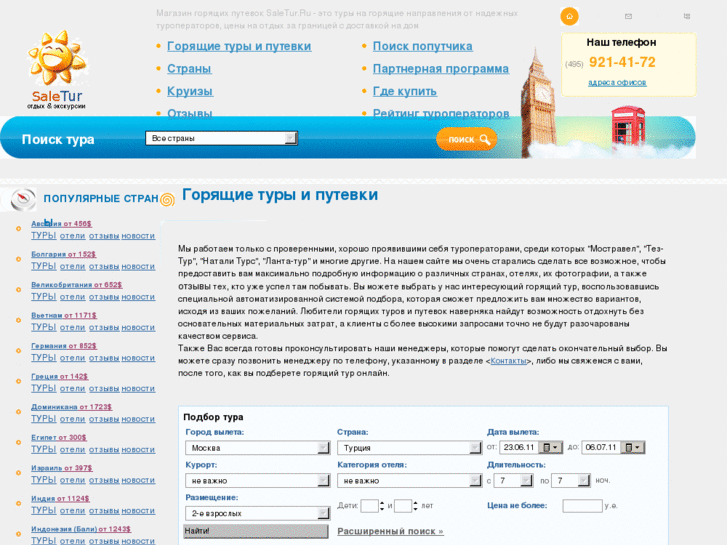
Task: Open ТУРЫ link under Болгария
Action: click(44, 266)
